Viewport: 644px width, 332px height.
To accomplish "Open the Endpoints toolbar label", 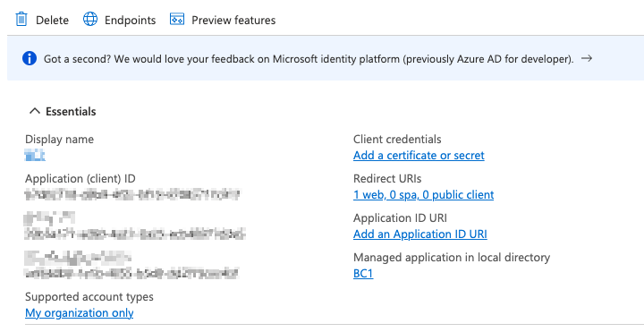I will pos(131,20).
